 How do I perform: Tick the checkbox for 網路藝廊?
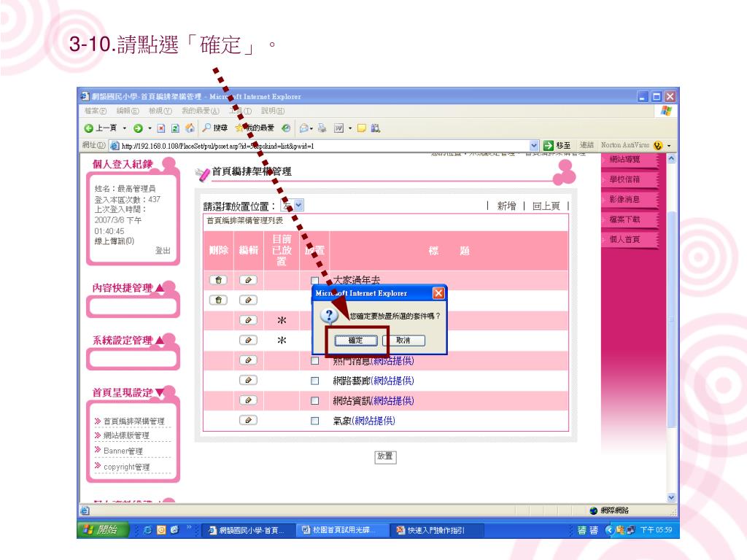(x=314, y=381)
